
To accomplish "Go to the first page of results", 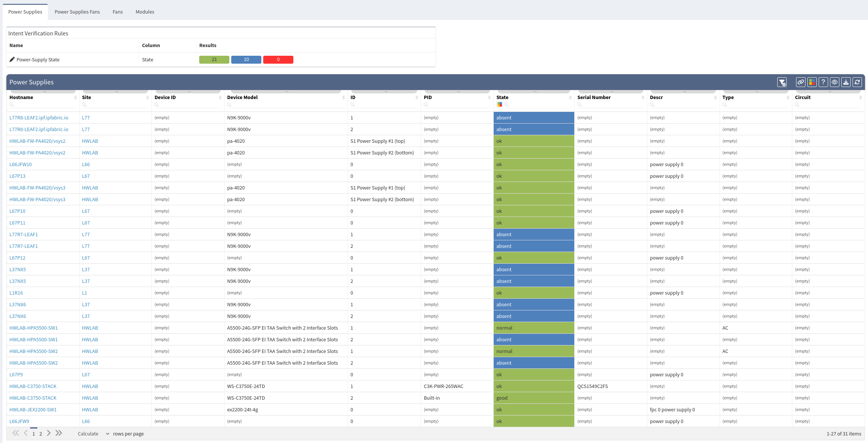I will click(x=15, y=433).
